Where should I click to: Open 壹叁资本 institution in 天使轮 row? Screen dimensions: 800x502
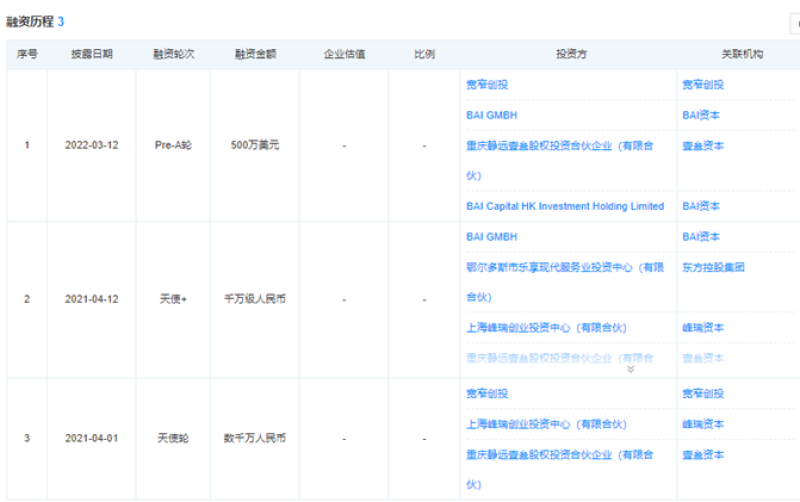[702, 454]
